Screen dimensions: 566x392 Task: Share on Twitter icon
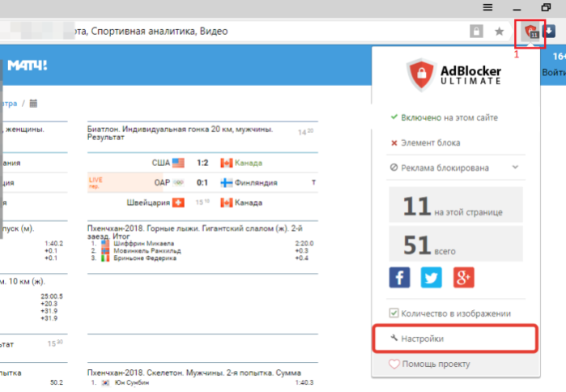(431, 277)
